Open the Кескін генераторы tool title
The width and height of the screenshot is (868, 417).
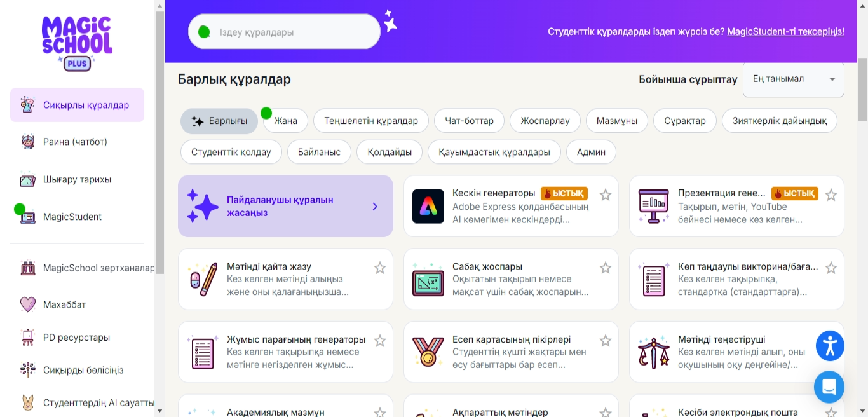(x=494, y=193)
